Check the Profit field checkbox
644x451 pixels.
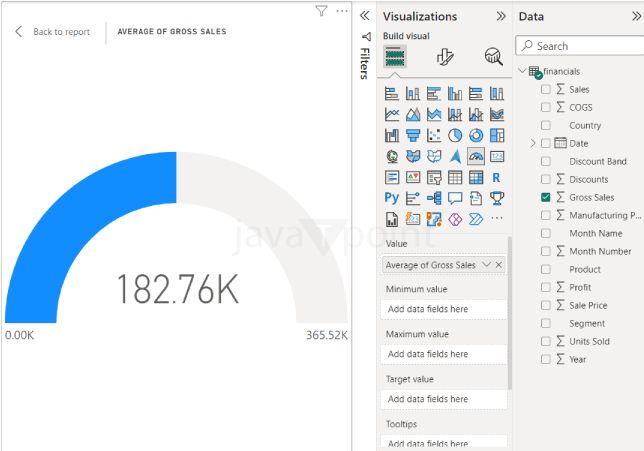545,288
